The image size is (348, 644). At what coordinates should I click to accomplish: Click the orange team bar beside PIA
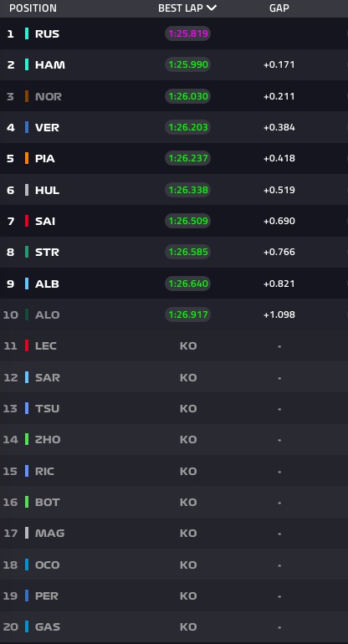[27, 159]
